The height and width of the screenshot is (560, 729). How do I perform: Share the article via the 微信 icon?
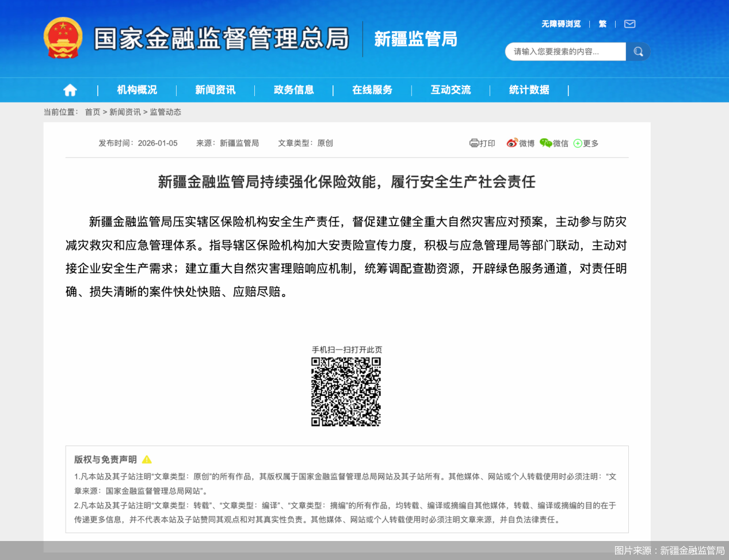[x=545, y=143]
